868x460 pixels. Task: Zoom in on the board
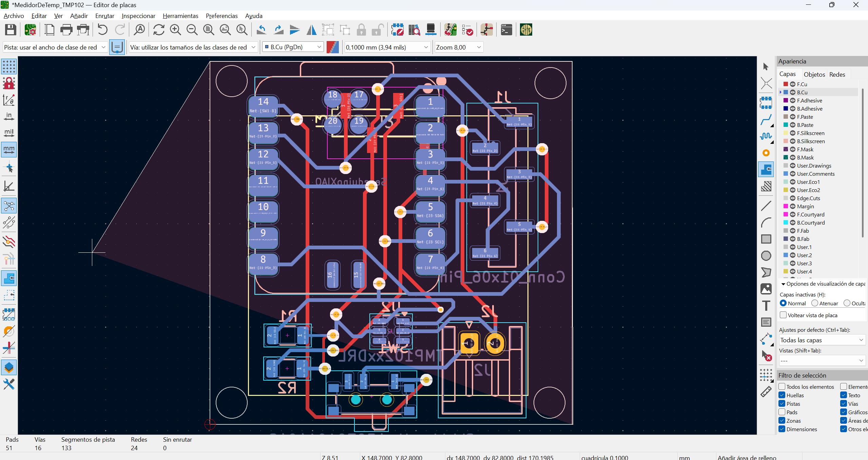tap(175, 30)
